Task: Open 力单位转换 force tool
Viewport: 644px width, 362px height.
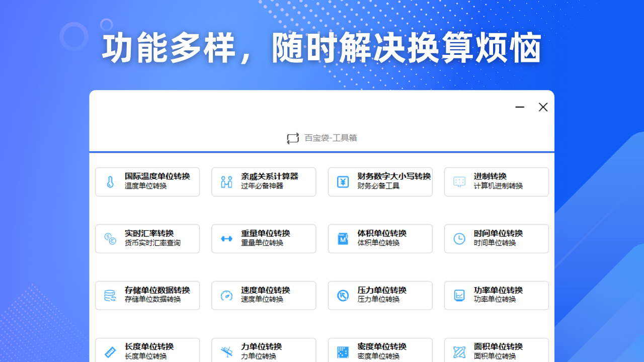Action: [264, 351]
